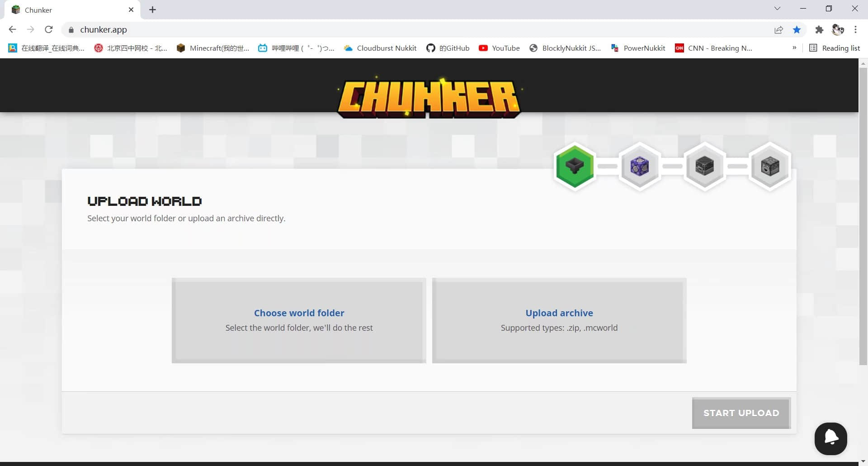
Task: Click the page vertical scrollbar thumb
Action: point(863,216)
